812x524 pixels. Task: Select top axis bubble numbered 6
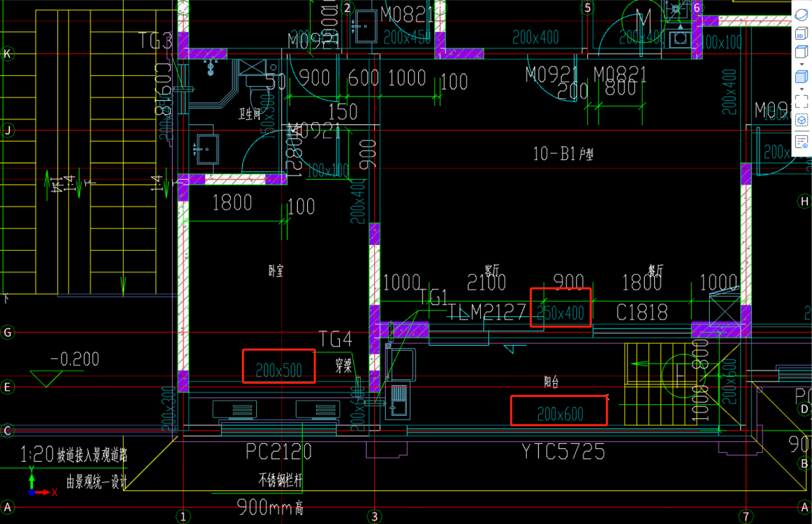697,8
